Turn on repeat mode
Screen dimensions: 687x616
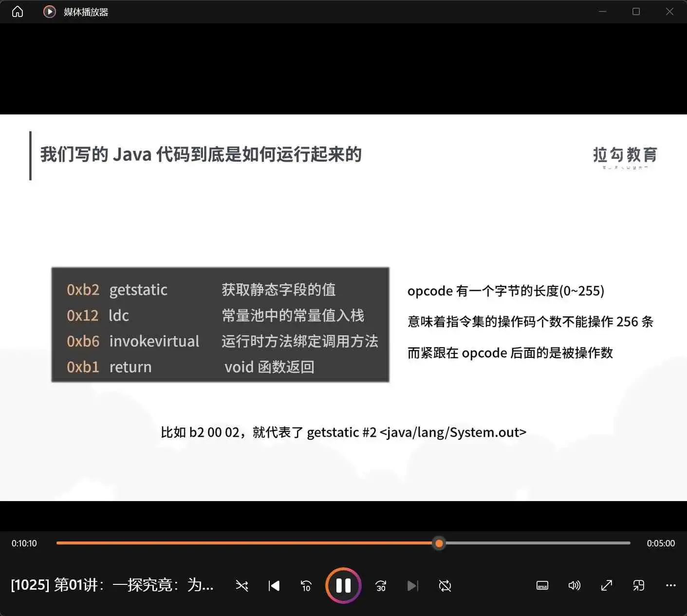[445, 586]
